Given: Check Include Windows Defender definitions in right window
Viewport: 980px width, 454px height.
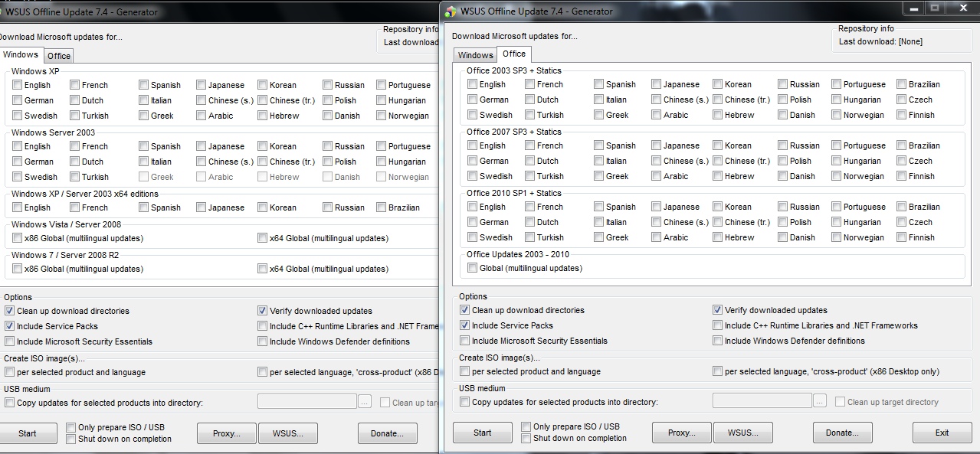Looking at the screenshot, I should (718, 341).
